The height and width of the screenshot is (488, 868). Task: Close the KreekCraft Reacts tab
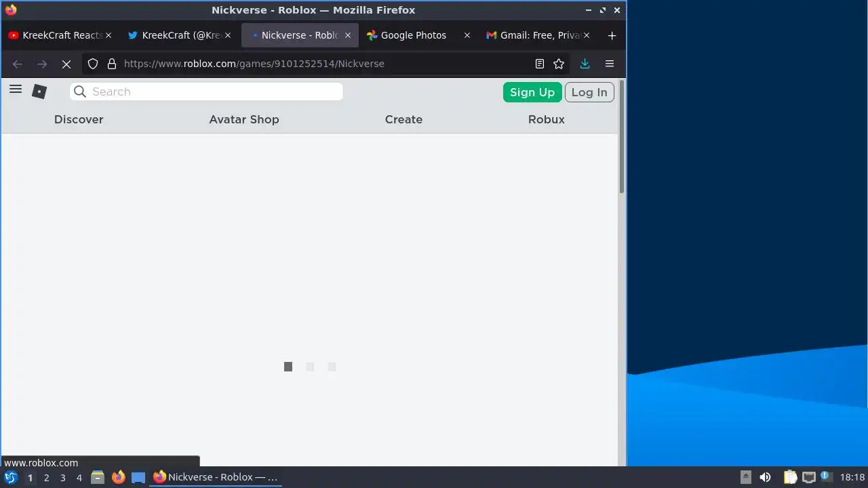pos(108,35)
